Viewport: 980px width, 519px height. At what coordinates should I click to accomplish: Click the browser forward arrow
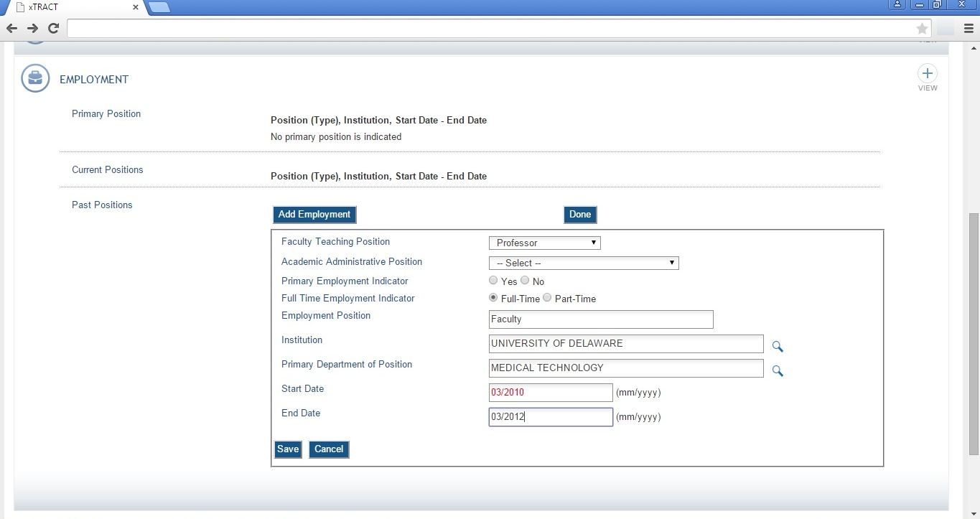point(32,29)
